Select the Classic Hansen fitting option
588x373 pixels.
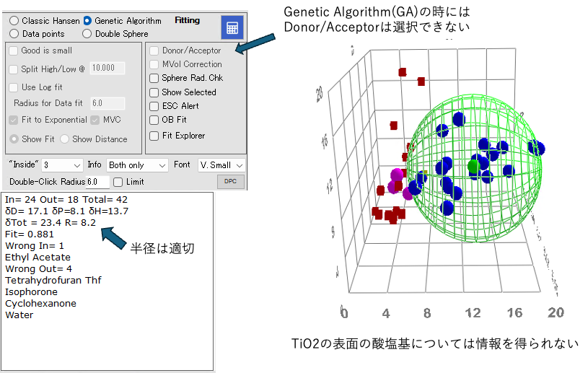[14, 21]
